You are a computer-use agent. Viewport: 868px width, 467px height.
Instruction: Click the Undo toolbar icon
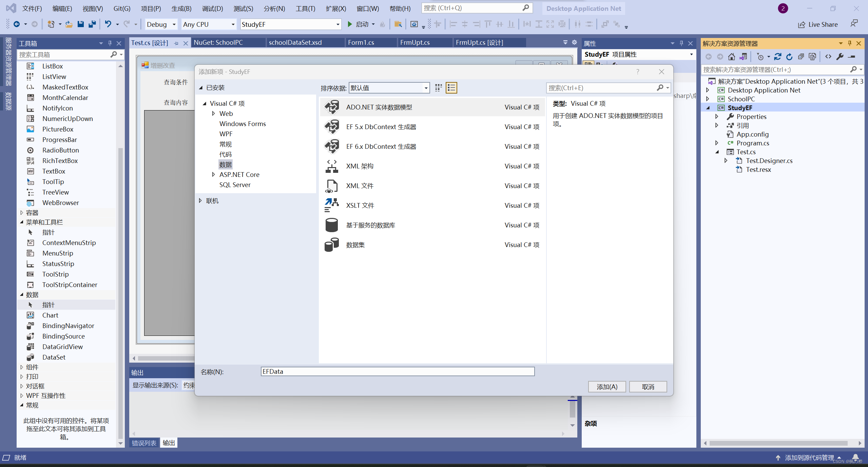108,24
